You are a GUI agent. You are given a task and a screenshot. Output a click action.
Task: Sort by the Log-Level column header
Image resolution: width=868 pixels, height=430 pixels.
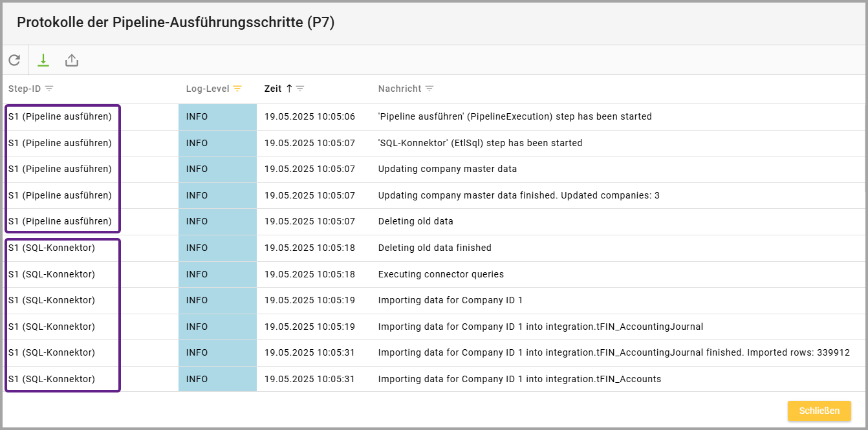coord(208,89)
